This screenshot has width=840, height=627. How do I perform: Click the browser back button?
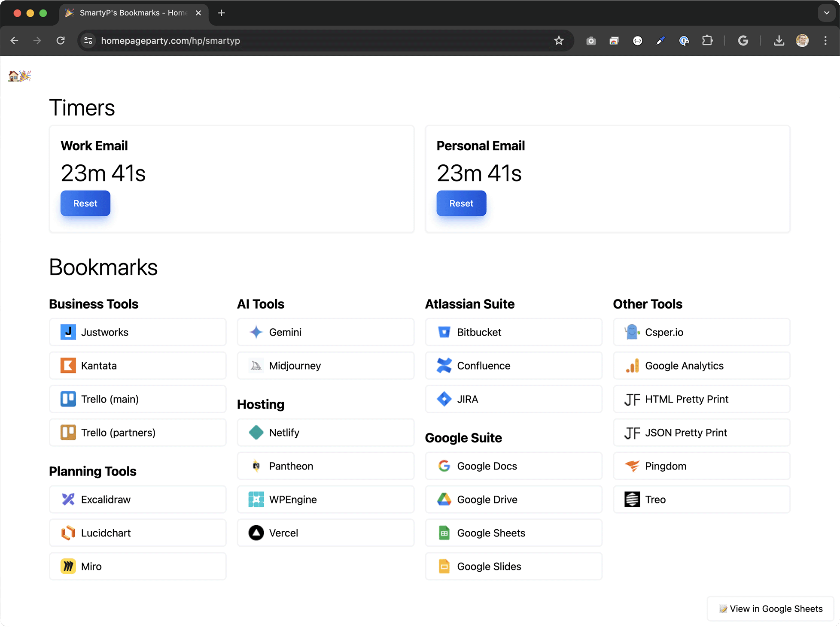[x=15, y=41]
